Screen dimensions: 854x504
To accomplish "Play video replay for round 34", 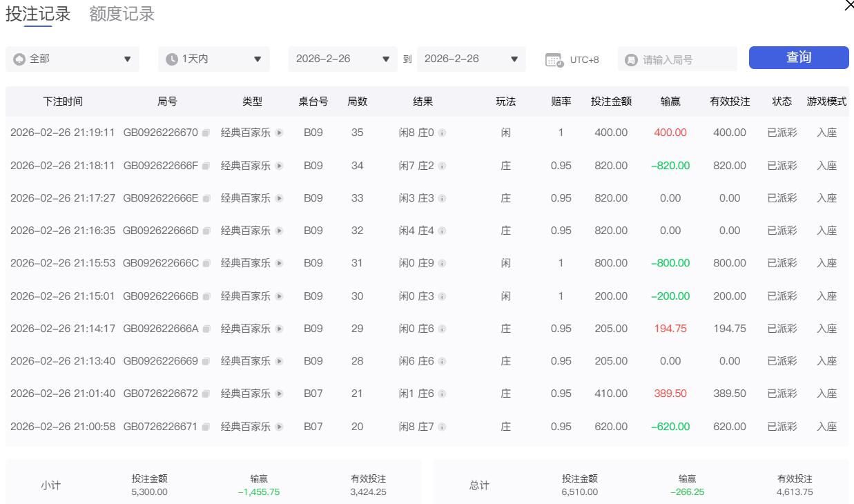I will [x=280, y=166].
